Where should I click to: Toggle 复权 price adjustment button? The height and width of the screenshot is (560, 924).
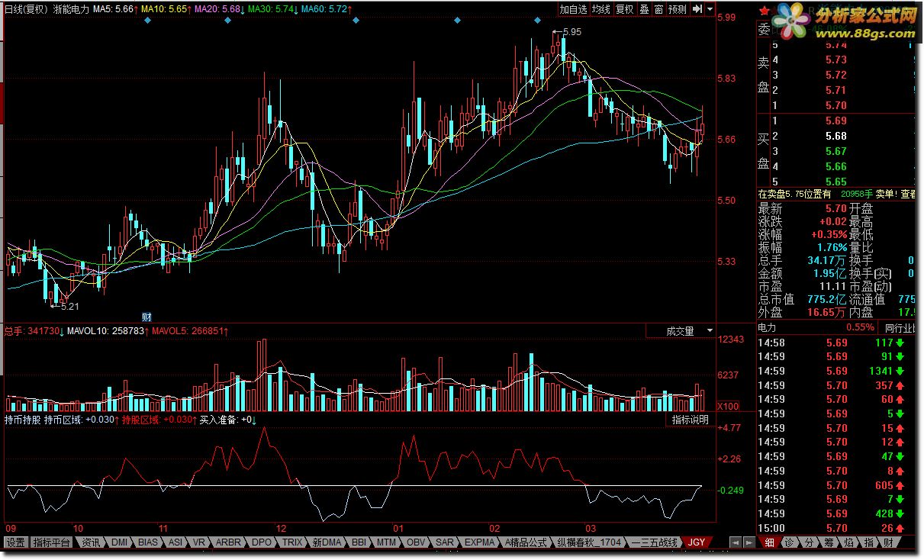625,9
